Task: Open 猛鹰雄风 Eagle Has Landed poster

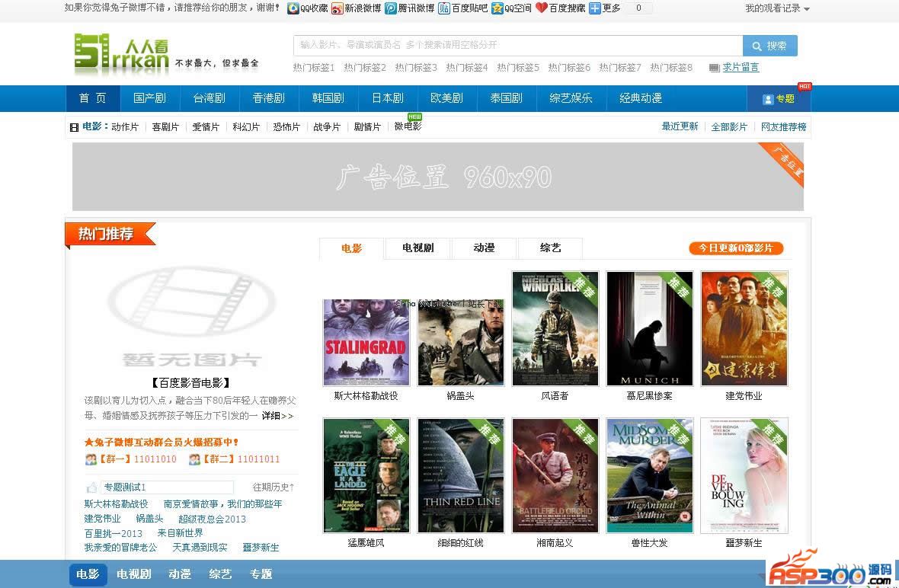Action: point(366,475)
